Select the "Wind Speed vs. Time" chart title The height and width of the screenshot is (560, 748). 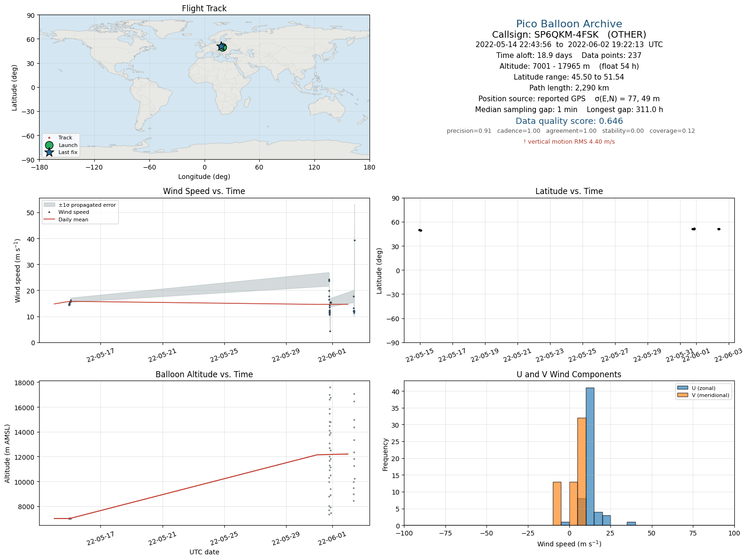[x=204, y=191]
